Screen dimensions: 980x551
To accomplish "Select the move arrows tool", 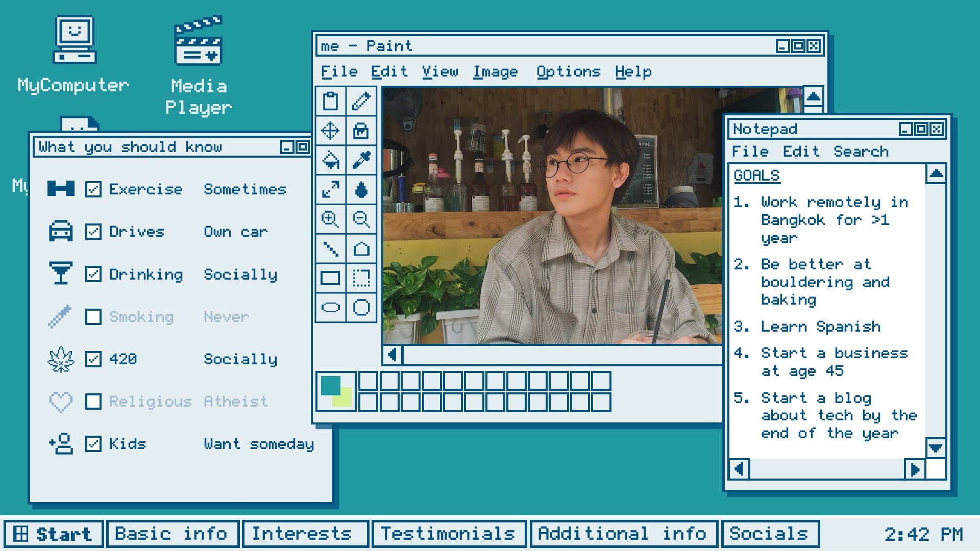I will tap(331, 131).
